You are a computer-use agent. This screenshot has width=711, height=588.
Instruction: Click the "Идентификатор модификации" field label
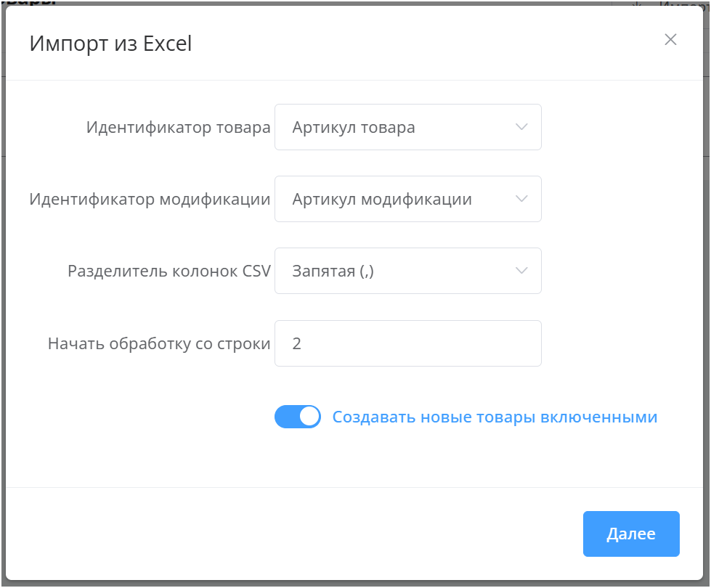(x=150, y=200)
